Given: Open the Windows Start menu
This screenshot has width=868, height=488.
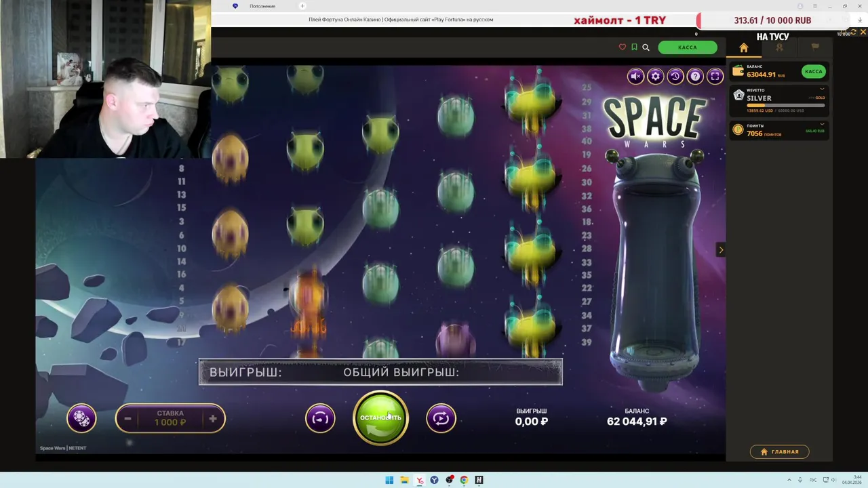Looking at the screenshot, I should click(x=389, y=480).
